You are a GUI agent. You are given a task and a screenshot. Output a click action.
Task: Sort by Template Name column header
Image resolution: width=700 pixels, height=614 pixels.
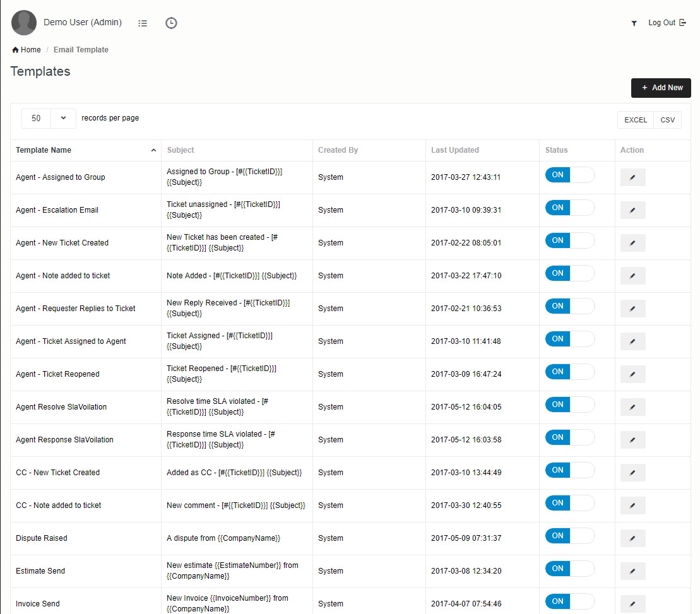point(44,150)
